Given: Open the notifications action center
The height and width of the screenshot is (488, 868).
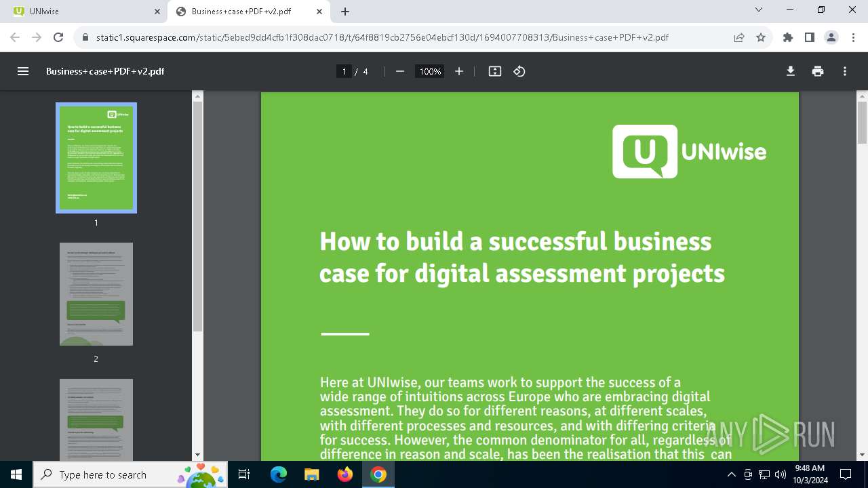Looking at the screenshot, I should (x=846, y=474).
